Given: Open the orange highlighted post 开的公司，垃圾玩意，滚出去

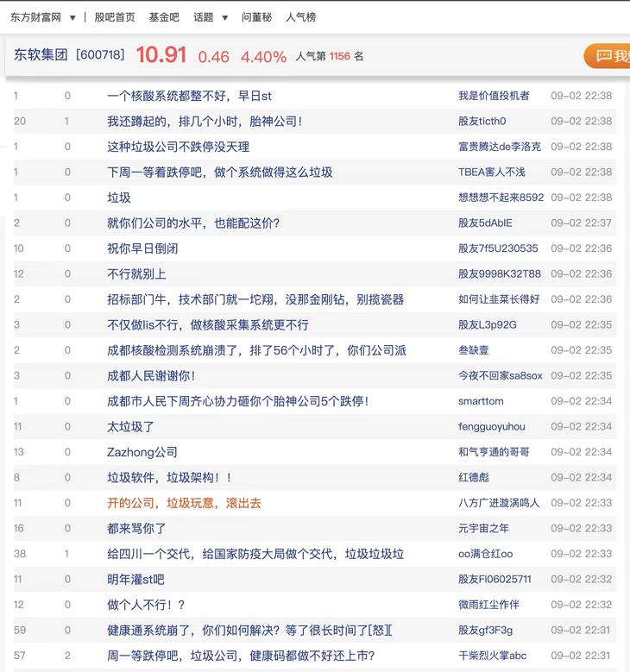Looking at the screenshot, I should pyautogui.click(x=184, y=503).
